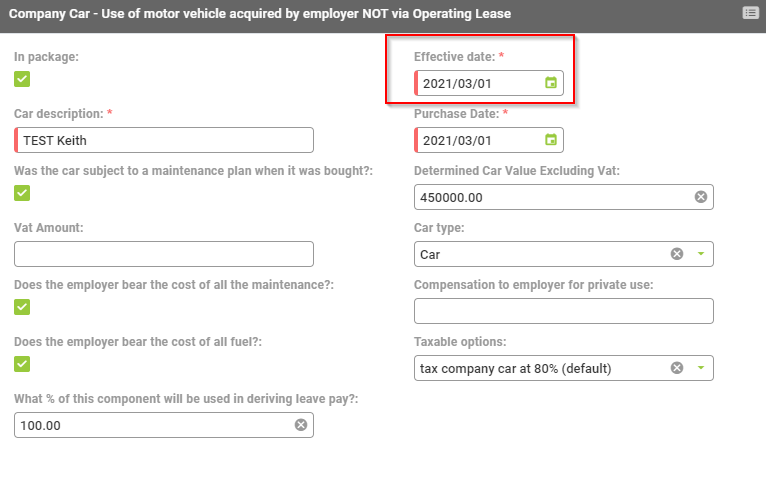Toggle employer bears all maintenance cost checkbox
The height and width of the screenshot is (479, 766).
tap(22, 307)
